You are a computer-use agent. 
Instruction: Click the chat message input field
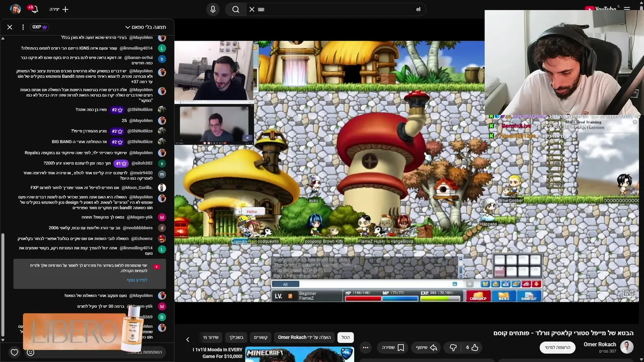101,352
